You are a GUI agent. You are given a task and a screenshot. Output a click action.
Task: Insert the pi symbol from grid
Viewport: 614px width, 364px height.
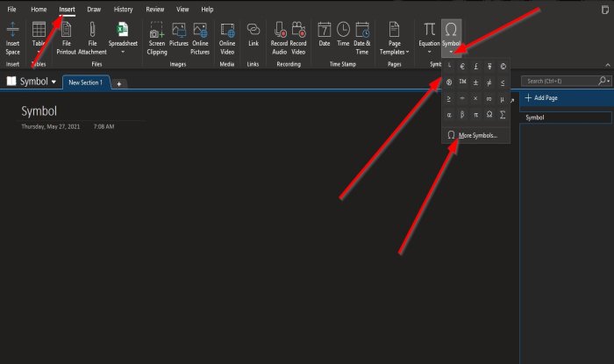(x=475, y=115)
